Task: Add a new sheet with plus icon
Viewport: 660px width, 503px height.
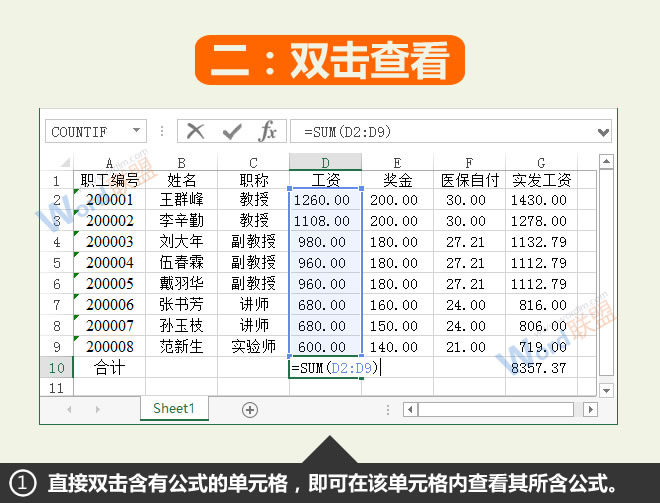Action: (250, 409)
